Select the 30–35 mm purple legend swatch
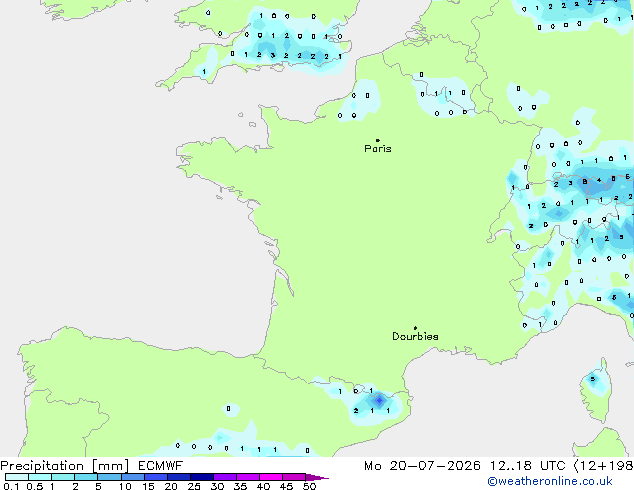634x490 pixels. pos(225,477)
